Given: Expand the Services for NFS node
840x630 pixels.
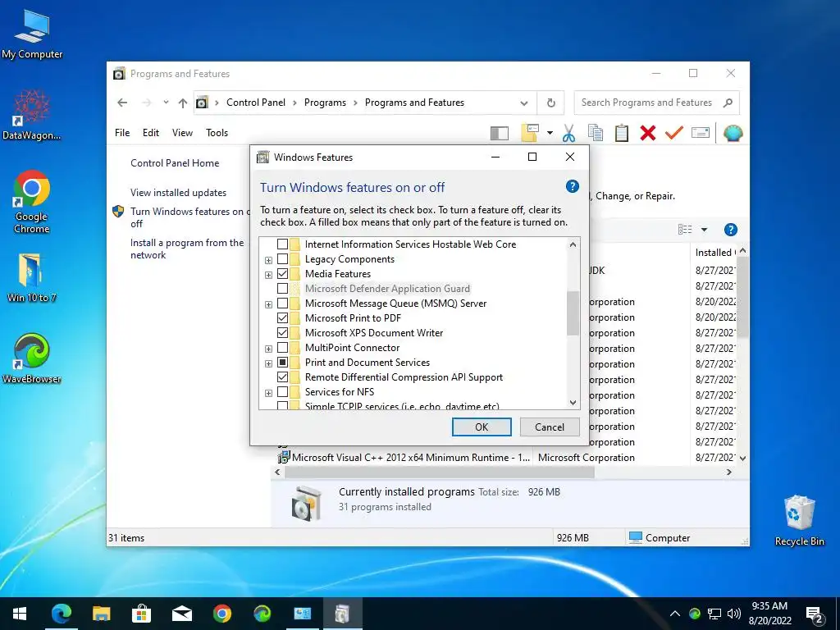Looking at the screenshot, I should (x=268, y=393).
